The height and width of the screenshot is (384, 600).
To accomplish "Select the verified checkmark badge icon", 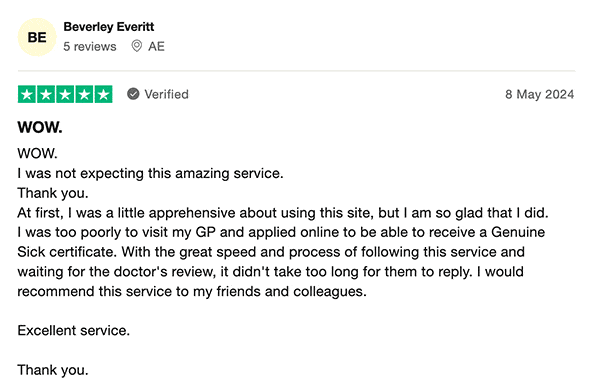I will pos(133,94).
